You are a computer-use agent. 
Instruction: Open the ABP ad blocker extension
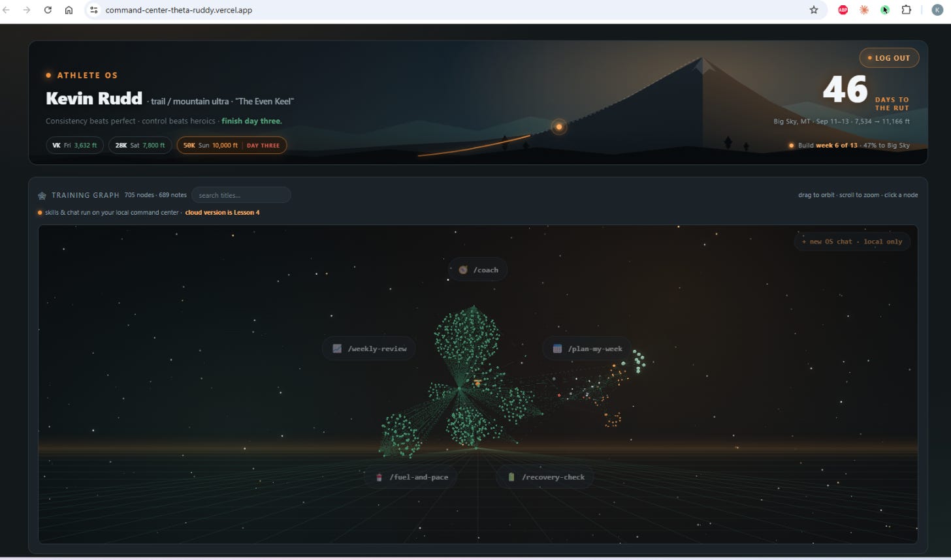click(843, 10)
